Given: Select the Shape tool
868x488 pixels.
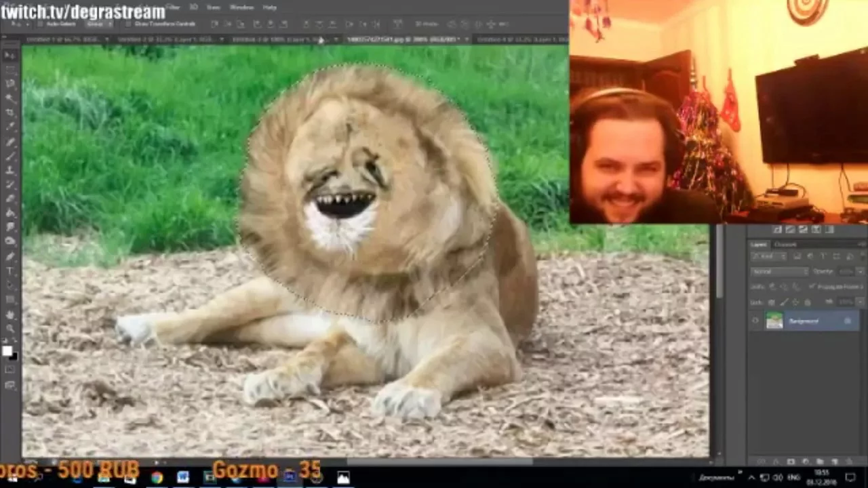Looking at the screenshot, I should pyautogui.click(x=10, y=300).
